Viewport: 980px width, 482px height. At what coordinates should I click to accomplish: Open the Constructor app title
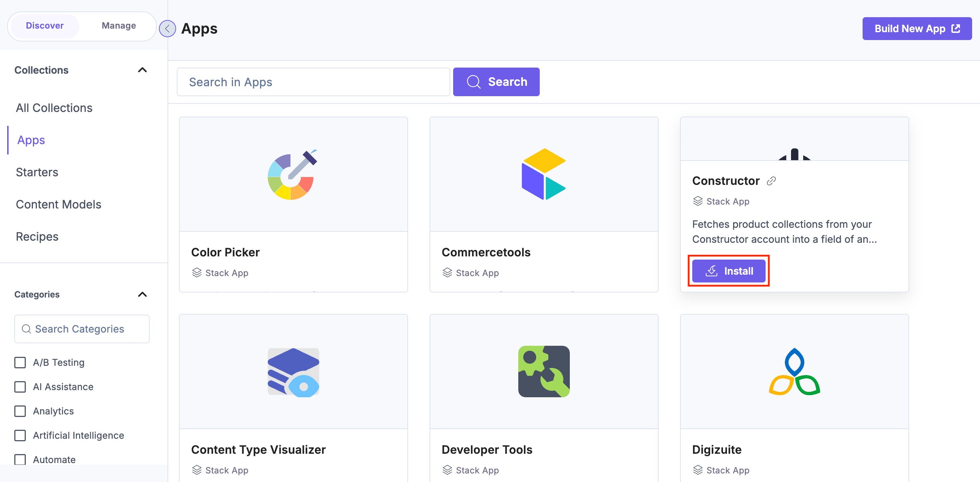coord(726,181)
